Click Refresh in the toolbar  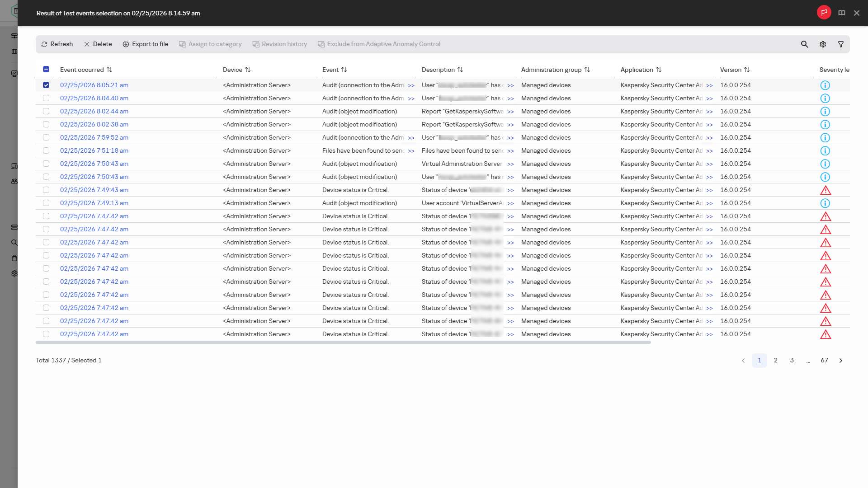57,44
